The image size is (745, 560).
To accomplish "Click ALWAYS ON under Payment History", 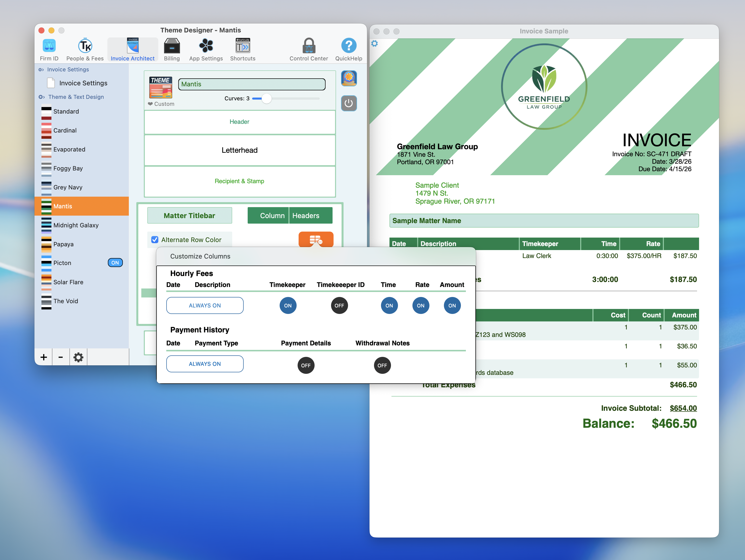I will 204,364.
